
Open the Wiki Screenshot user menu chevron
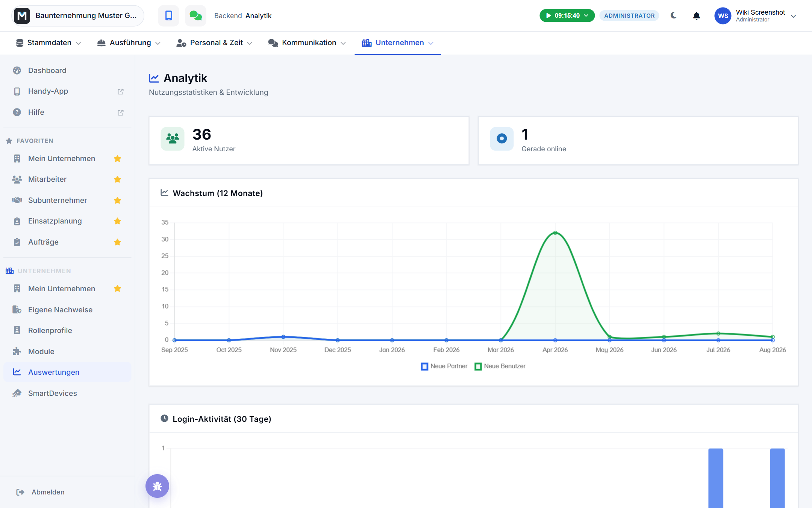794,16
